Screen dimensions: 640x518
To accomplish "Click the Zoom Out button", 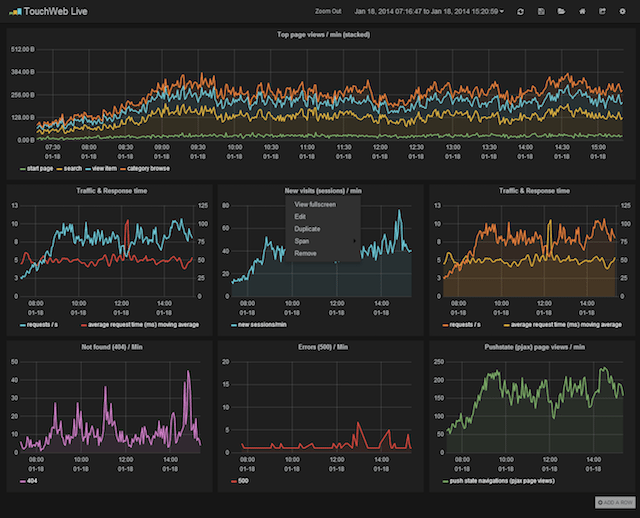I will pos(328,11).
